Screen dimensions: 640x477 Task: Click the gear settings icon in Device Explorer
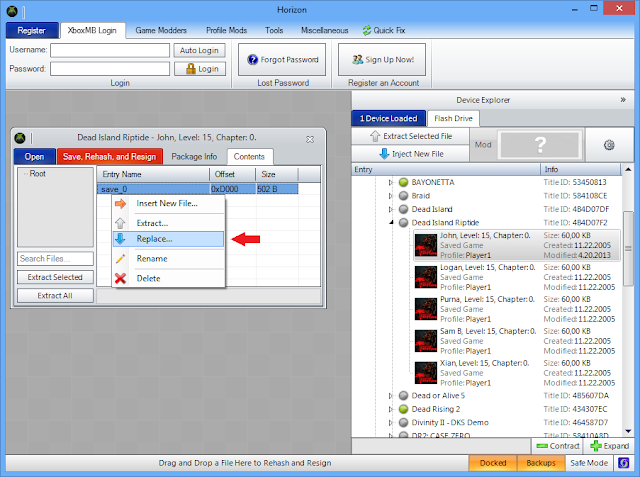[608, 145]
